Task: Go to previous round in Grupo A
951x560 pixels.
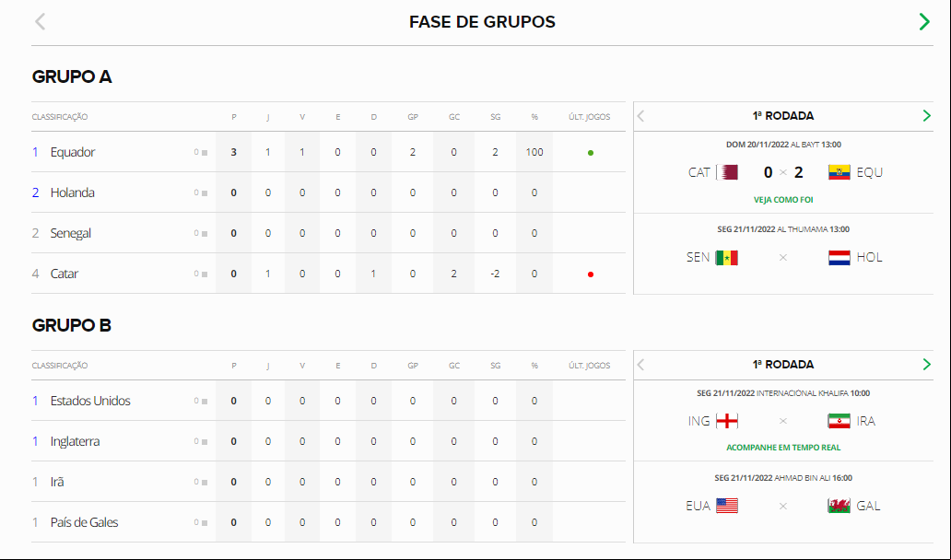Action: 641,116
